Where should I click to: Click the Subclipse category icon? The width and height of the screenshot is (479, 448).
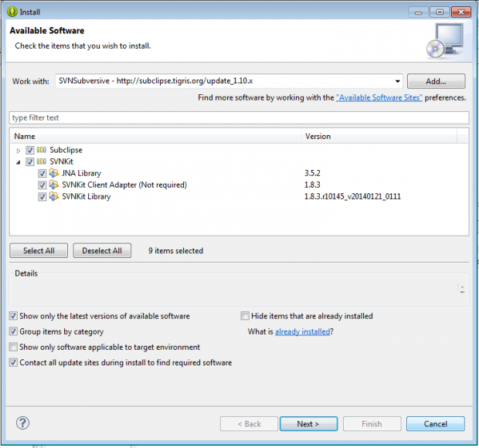41,150
